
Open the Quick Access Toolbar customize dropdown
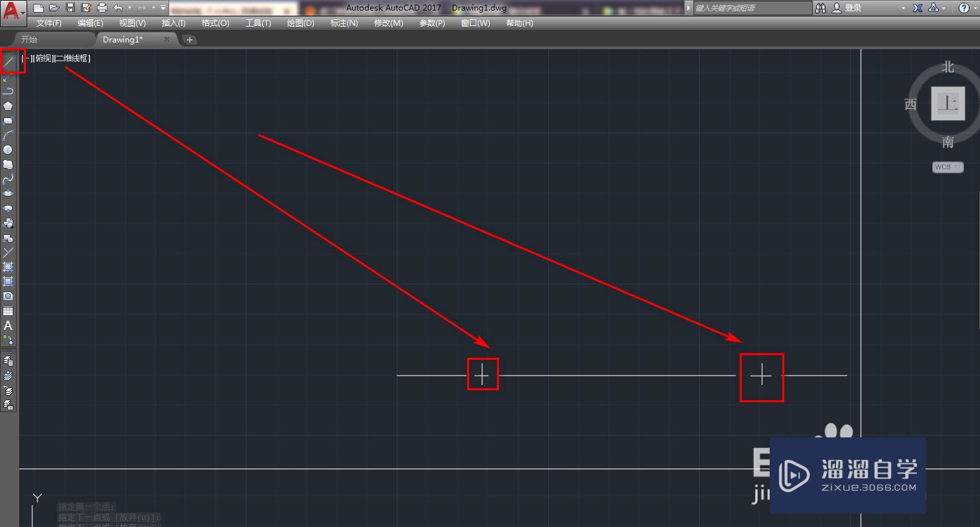(163, 8)
